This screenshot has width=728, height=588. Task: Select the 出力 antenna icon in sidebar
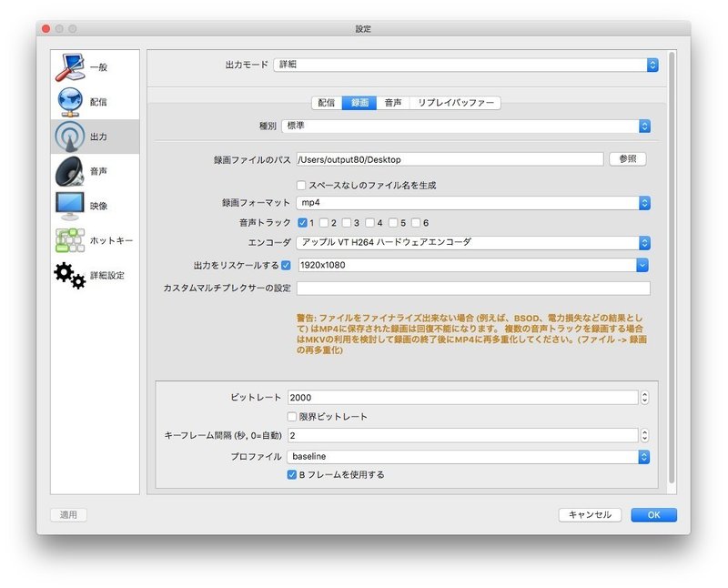click(x=70, y=137)
